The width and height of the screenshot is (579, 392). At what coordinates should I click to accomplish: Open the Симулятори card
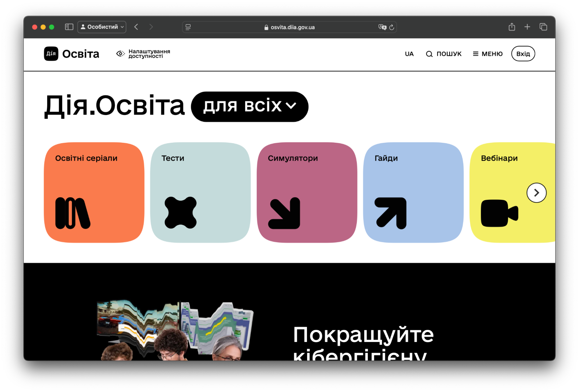pos(307,193)
